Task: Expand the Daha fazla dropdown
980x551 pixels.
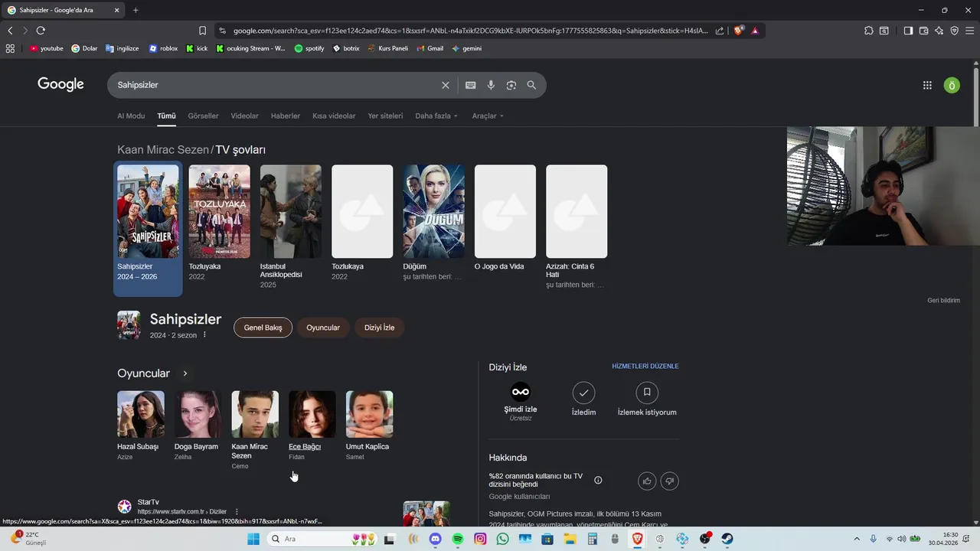Action: tap(436, 116)
